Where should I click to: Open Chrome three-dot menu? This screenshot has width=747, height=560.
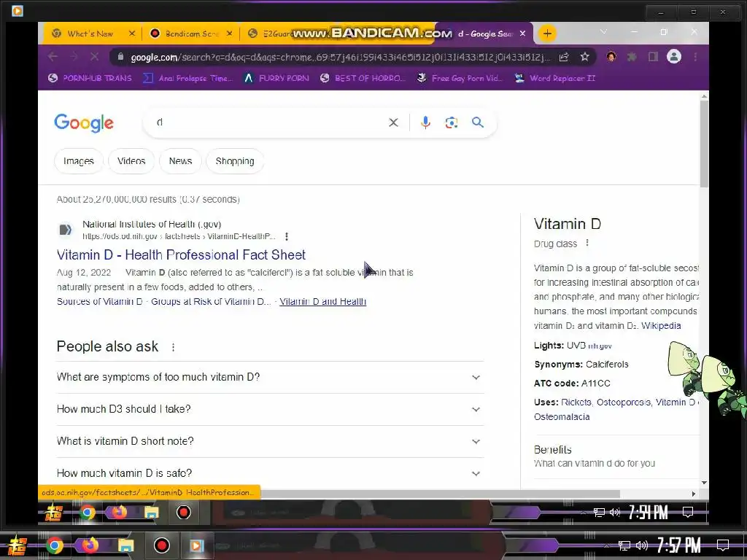[x=695, y=57]
